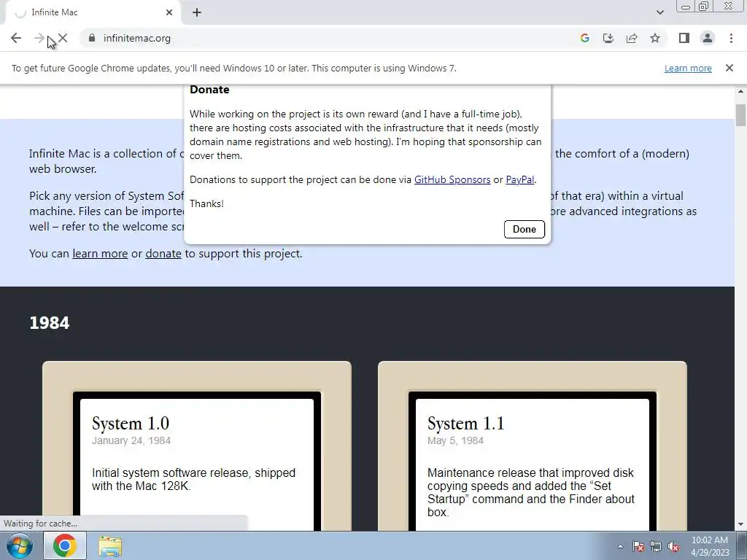Click the network tray icon
Screen dimensions: 747x560
[656, 546]
